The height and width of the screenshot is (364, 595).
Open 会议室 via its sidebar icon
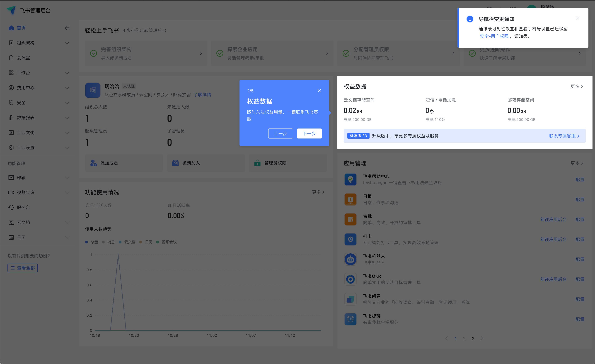click(x=11, y=58)
